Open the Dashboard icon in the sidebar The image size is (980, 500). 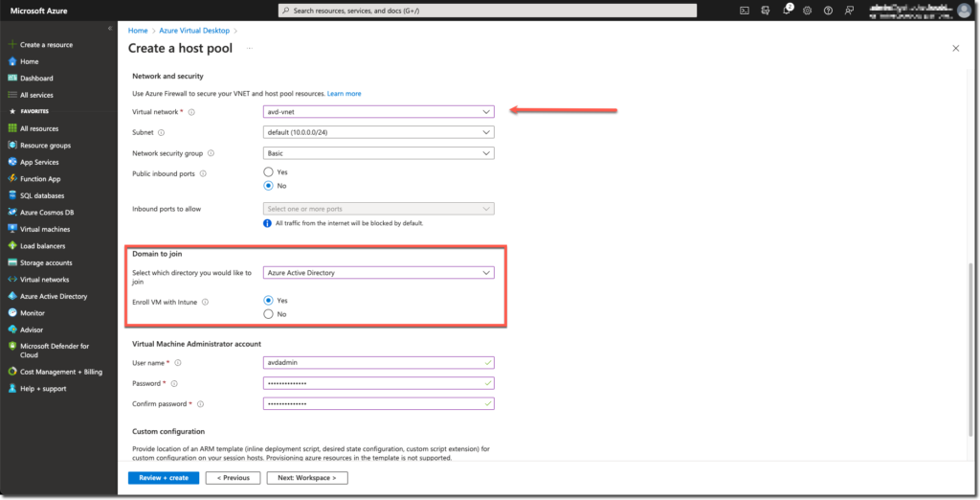click(x=11, y=79)
